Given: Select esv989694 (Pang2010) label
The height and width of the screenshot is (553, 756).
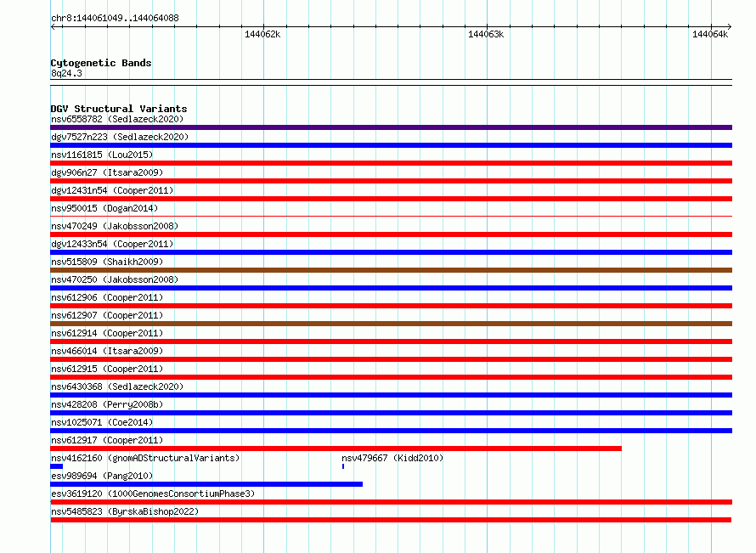Looking at the screenshot, I should [x=102, y=476].
